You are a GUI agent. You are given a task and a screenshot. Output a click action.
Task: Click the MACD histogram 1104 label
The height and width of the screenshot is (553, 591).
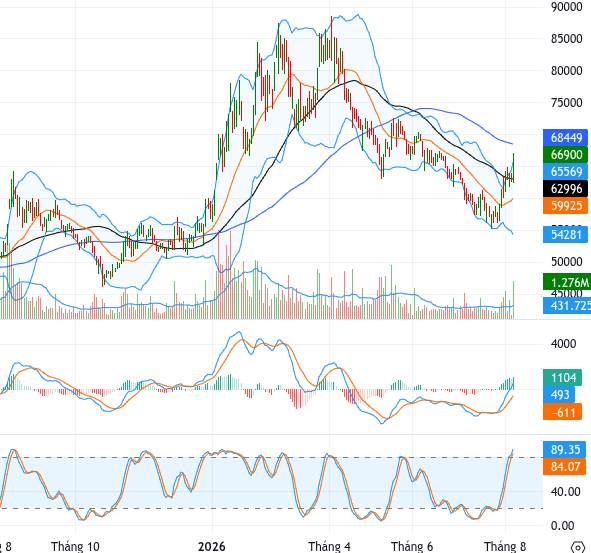[562, 378]
